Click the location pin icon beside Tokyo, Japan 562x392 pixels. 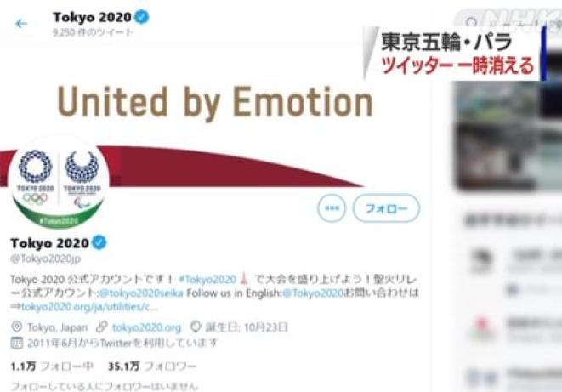(x=16, y=327)
